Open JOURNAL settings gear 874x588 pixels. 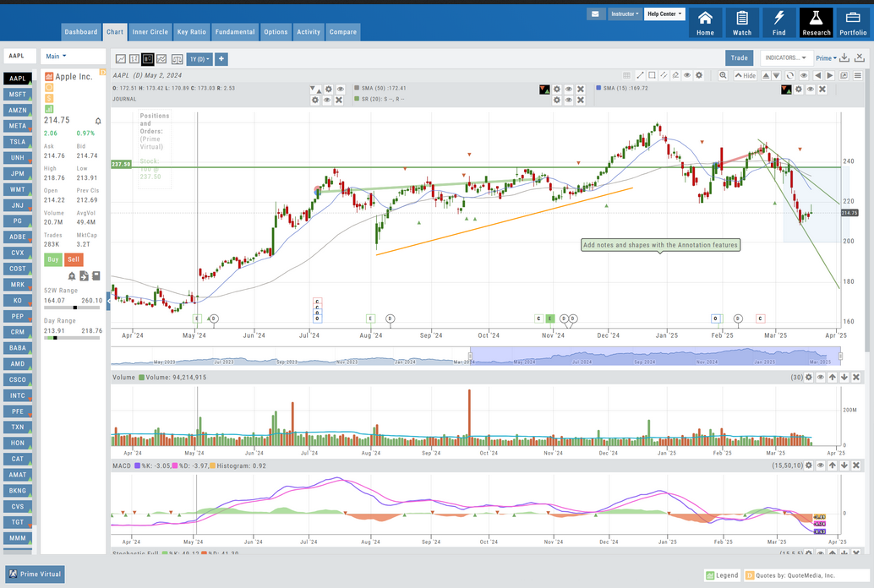click(315, 101)
